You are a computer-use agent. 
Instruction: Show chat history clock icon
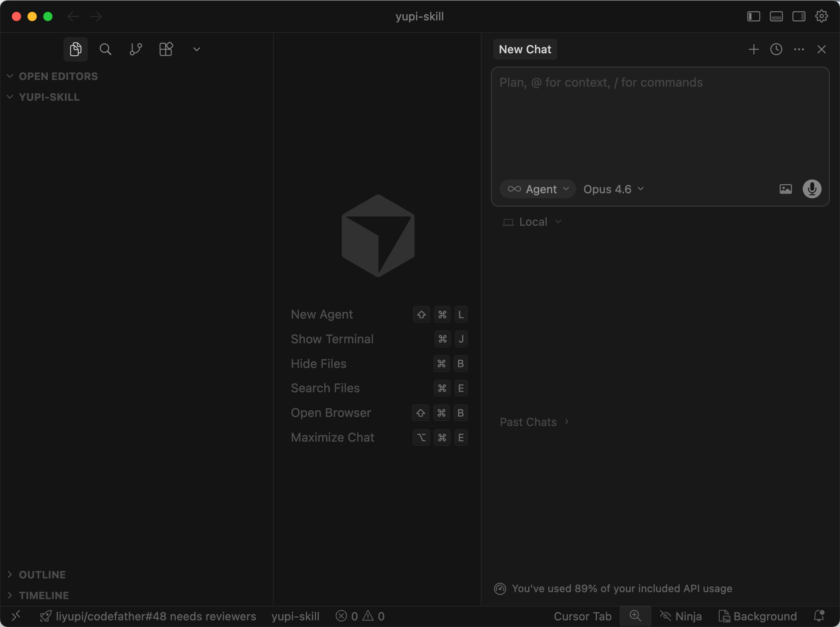pyautogui.click(x=776, y=49)
